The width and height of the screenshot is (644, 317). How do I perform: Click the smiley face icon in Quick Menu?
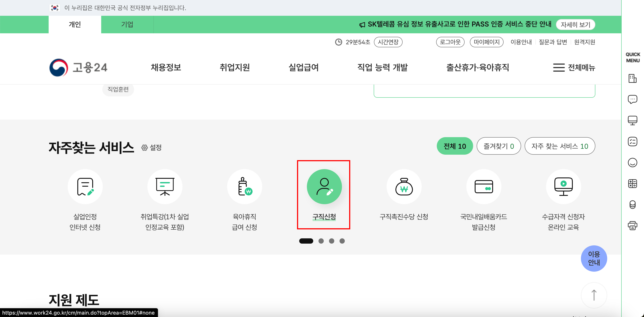[633, 163]
